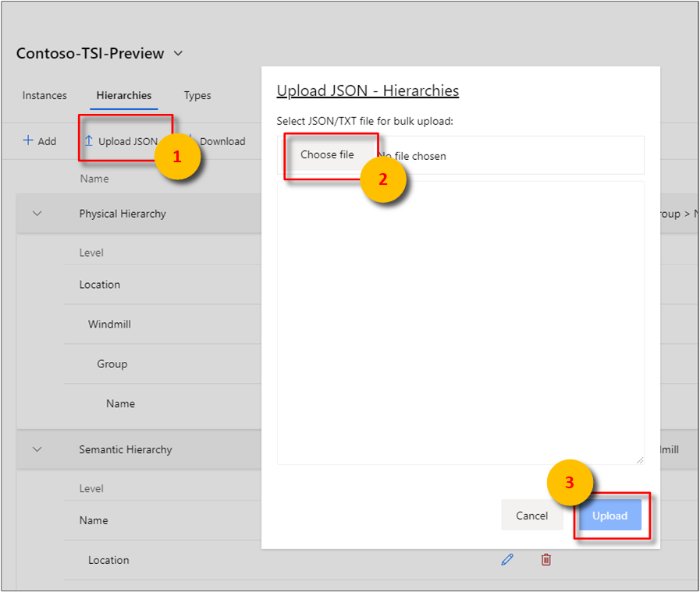Switch to the Types tab
Image resolution: width=700 pixels, height=592 pixels.
(197, 95)
